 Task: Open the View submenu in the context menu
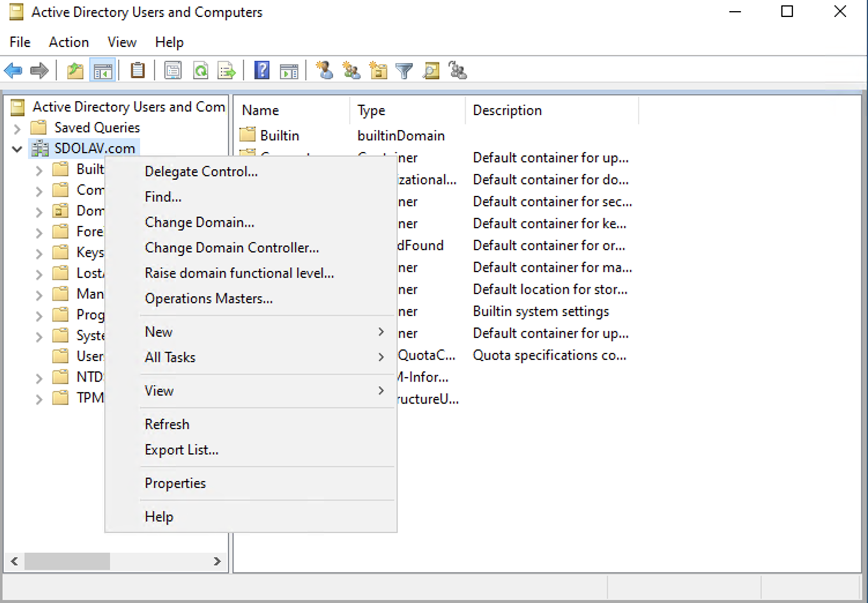coord(251,391)
